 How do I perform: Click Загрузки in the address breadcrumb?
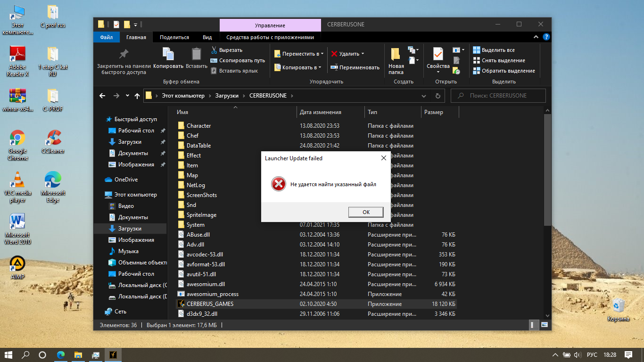[226, 96]
